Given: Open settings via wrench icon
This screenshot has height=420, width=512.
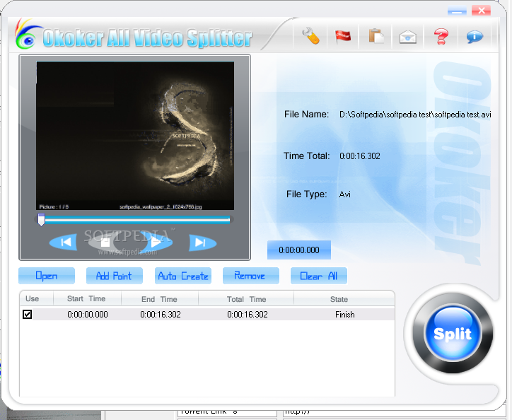Looking at the screenshot, I should (310, 36).
